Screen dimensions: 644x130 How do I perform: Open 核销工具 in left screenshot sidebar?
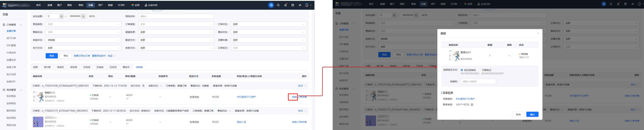click(11, 67)
